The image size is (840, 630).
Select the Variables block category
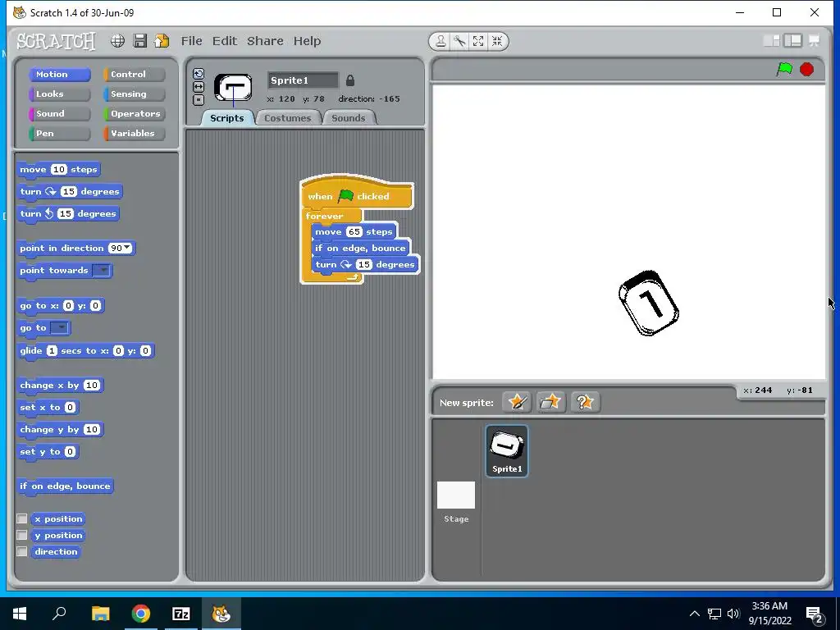(x=134, y=134)
